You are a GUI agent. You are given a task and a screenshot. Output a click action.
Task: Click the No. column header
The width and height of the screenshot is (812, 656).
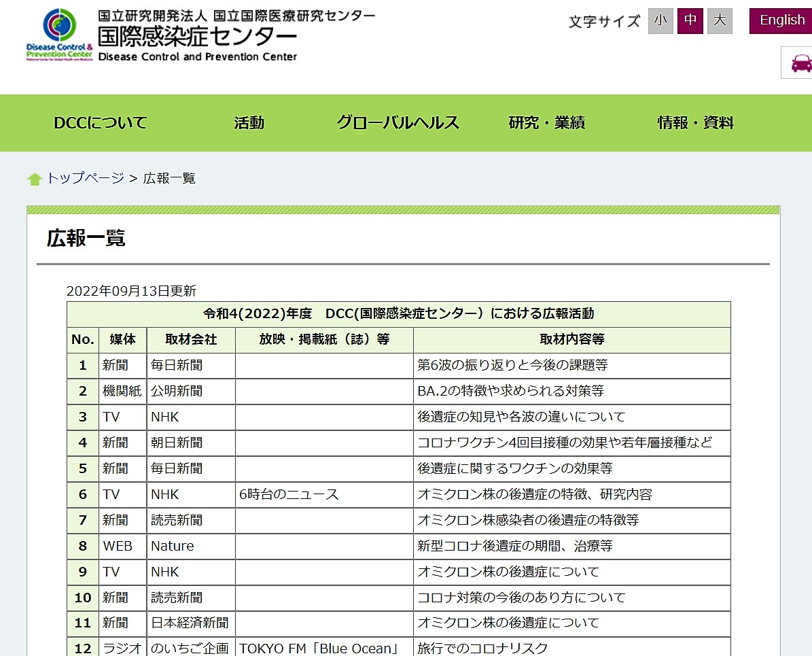pos(83,340)
